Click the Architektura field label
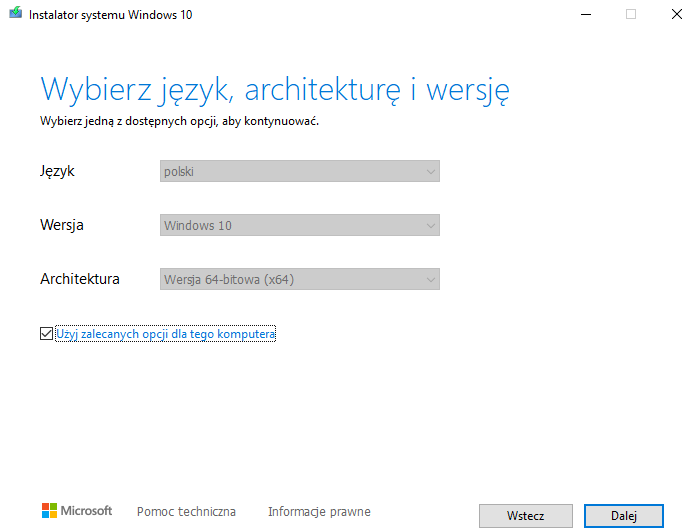 click(x=80, y=280)
